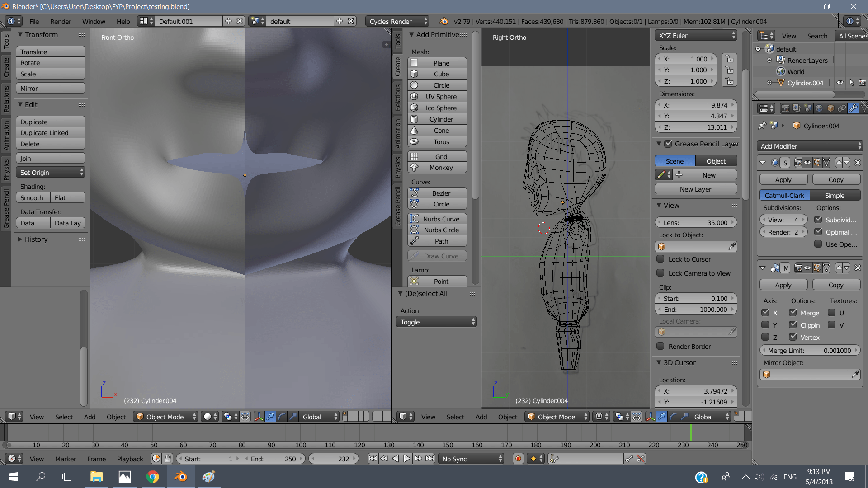Pick Lock to Object with the eyedropper icon
868x488 pixels.
click(732, 246)
